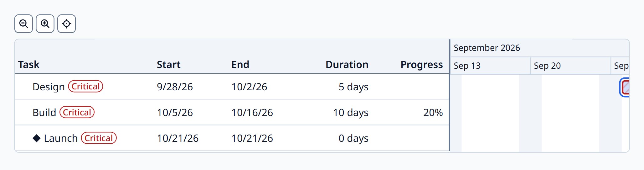Click the Progress column header
Screen dimensions: 644x170
click(421, 65)
